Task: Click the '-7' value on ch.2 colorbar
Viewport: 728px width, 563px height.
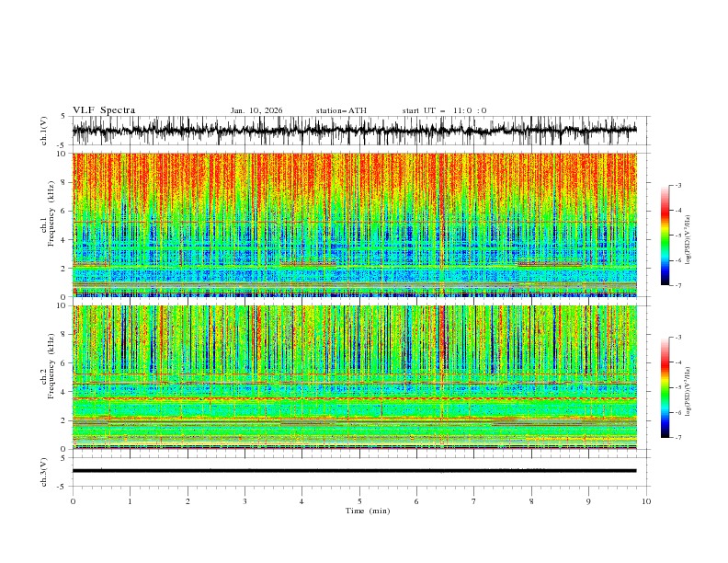Action: (677, 438)
